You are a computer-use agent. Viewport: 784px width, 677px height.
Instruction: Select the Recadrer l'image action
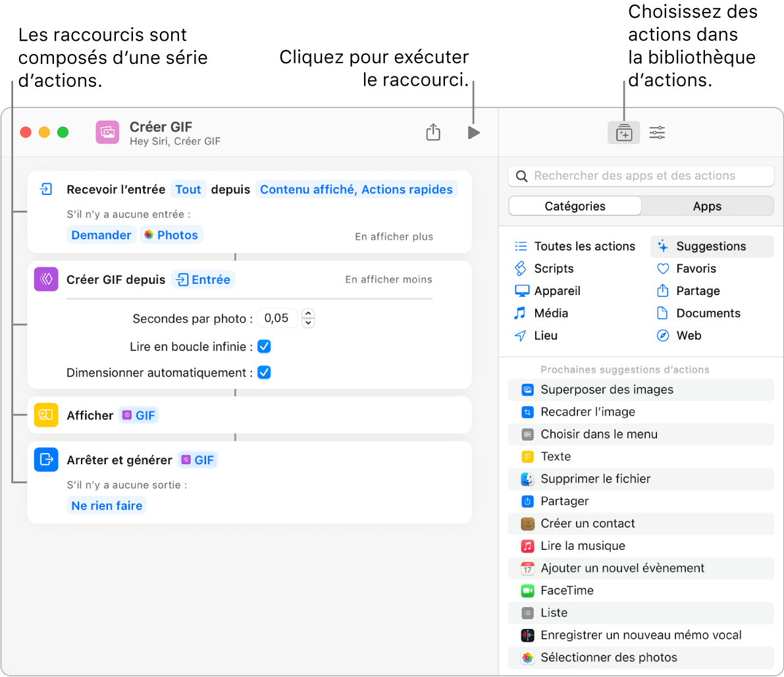[x=641, y=412]
